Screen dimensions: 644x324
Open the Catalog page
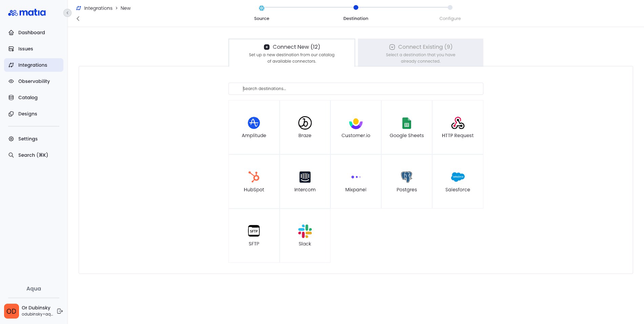(34, 97)
